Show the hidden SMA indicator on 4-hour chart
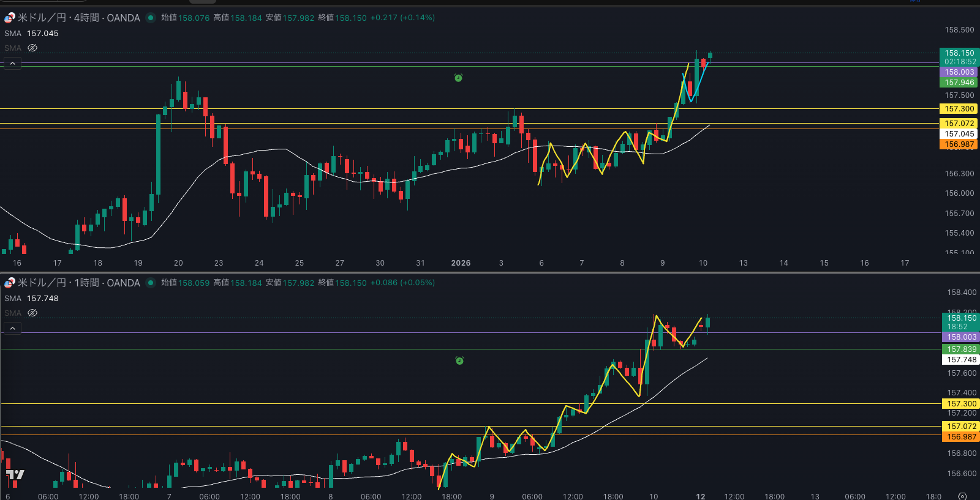This screenshot has width=980, height=500. coord(32,48)
